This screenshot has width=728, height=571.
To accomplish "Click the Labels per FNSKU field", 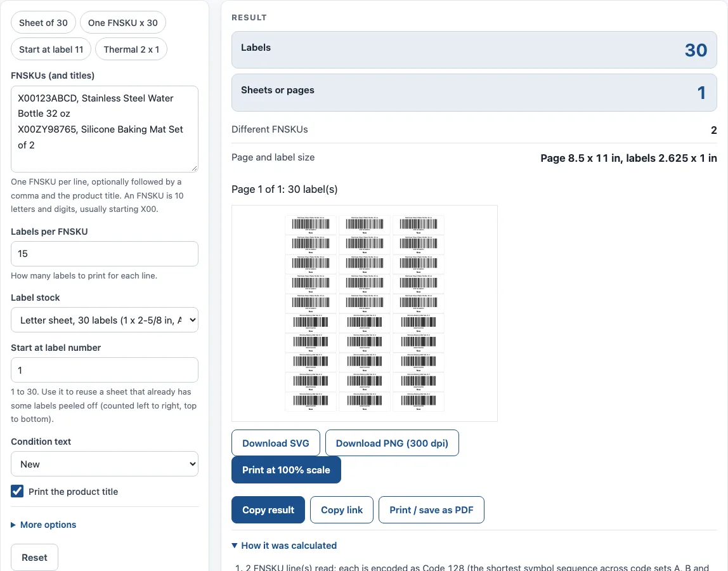I will [x=105, y=254].
